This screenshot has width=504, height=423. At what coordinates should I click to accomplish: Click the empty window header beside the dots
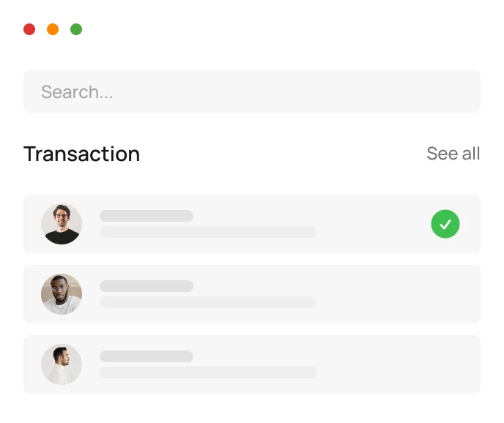pos(278,29)
